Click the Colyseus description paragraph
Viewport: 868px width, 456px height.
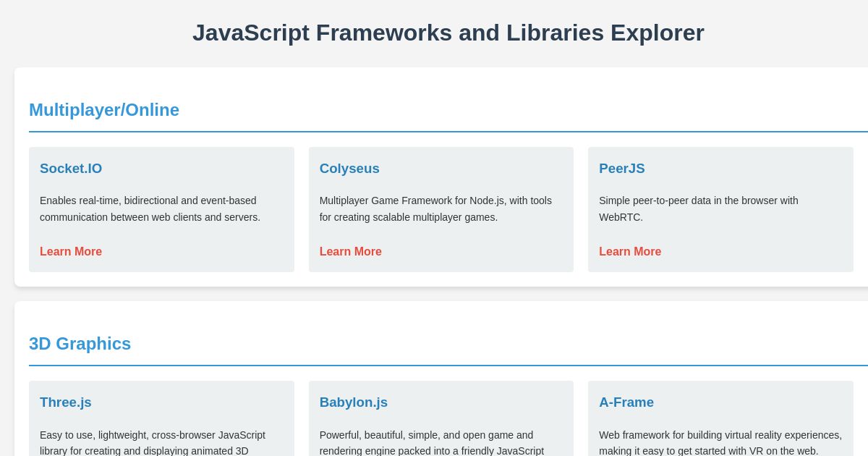pos(435,208)
